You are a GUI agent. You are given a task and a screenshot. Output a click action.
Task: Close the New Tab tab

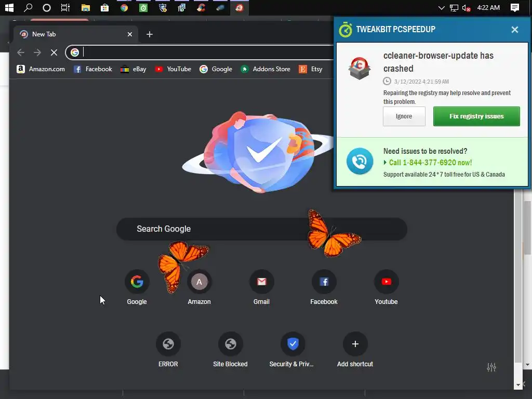(x=129, y=34)
